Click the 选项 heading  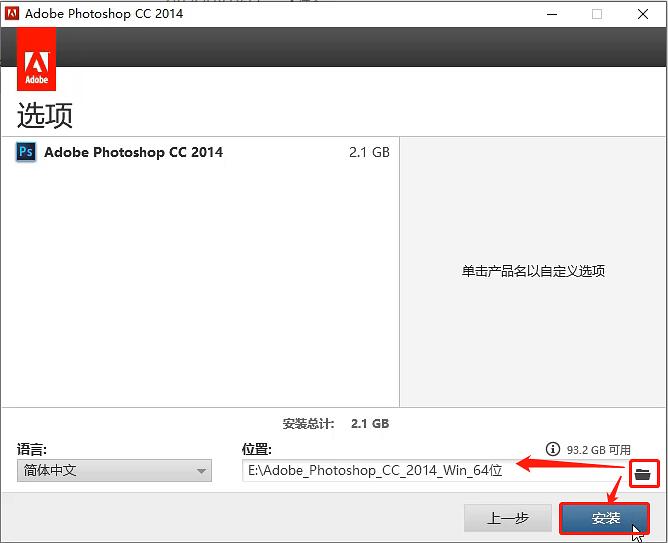click(45, 115)
